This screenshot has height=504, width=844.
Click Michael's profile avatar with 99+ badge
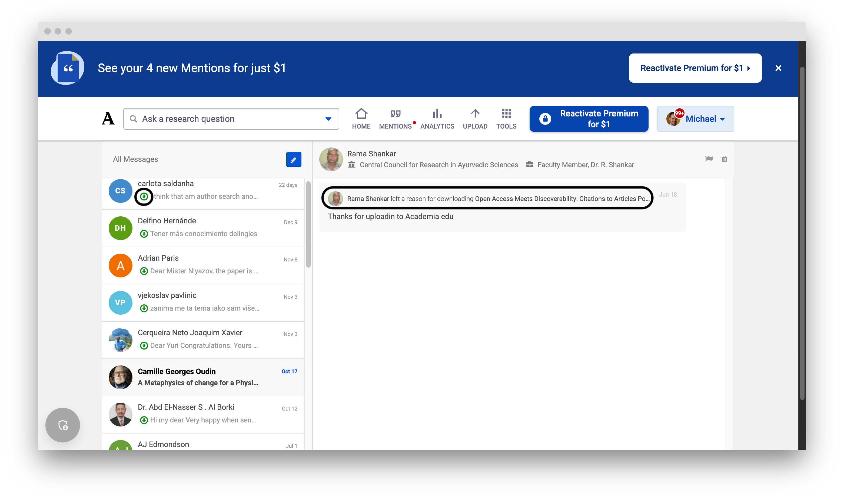[x=673, y=119]
